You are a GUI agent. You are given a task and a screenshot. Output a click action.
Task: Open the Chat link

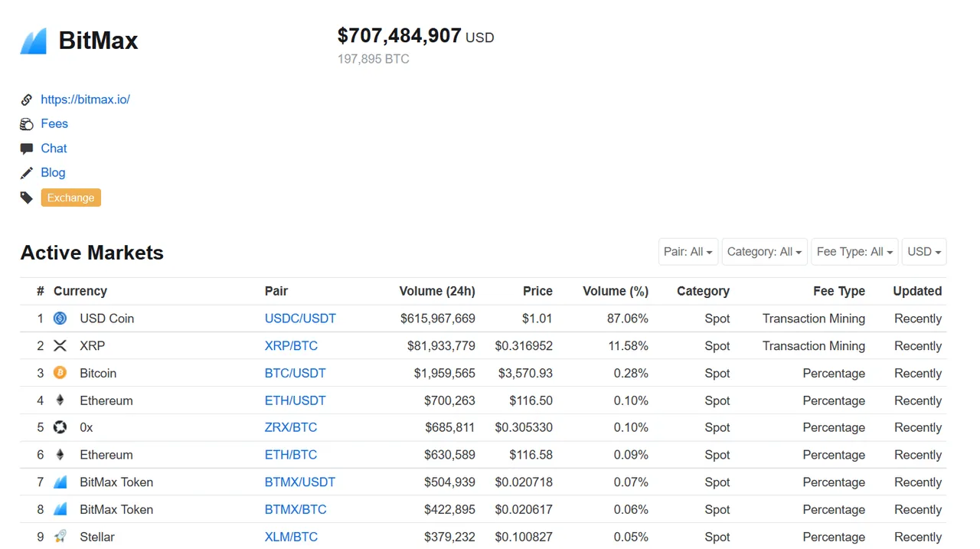point(54,149)
